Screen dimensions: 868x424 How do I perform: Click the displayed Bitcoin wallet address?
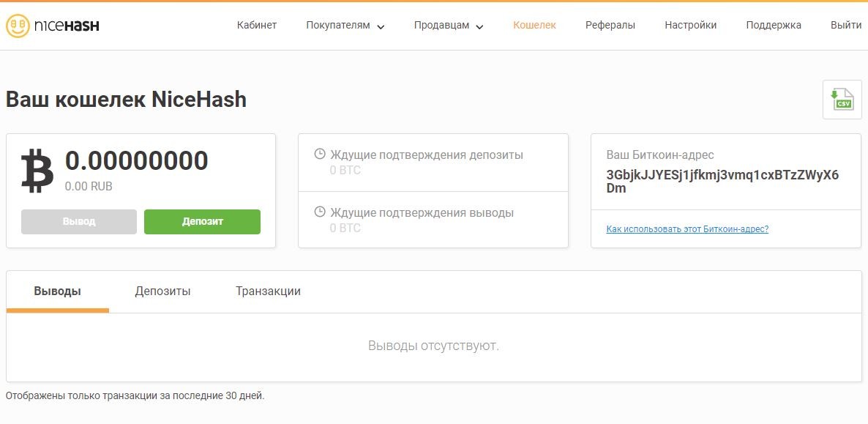(x=722, y=182)
